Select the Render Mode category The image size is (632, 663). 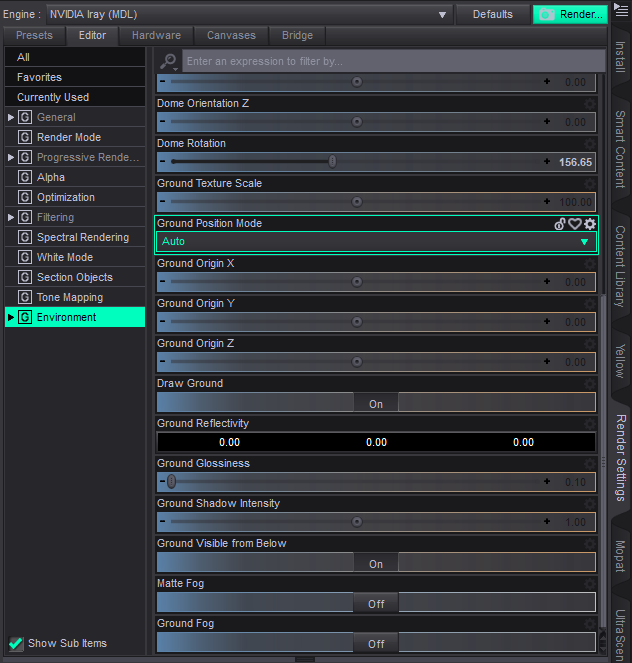(x=75, y=137)
